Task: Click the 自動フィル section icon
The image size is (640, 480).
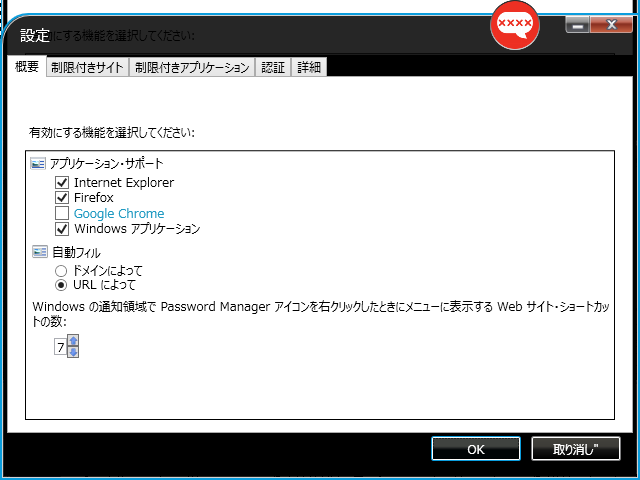Action: coord(40,252)
